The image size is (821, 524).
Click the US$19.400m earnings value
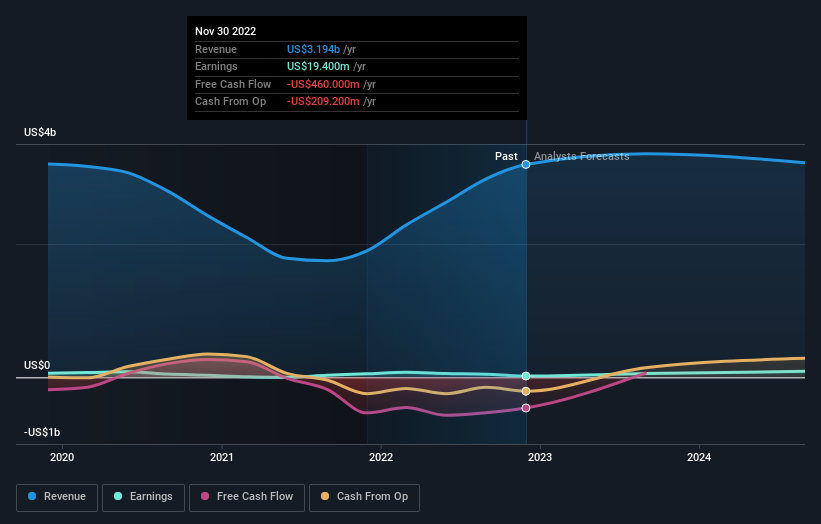[318, 66]
